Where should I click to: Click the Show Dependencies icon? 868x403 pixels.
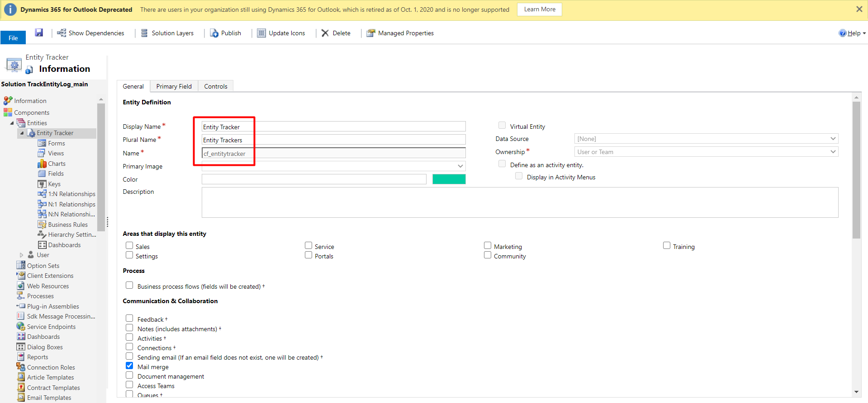pyautogui.click(x=62, y=33)
